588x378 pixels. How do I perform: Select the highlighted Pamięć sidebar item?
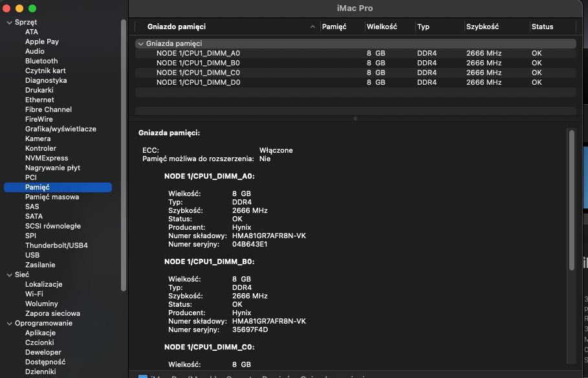pyautogui.click(x=58, y=187)
